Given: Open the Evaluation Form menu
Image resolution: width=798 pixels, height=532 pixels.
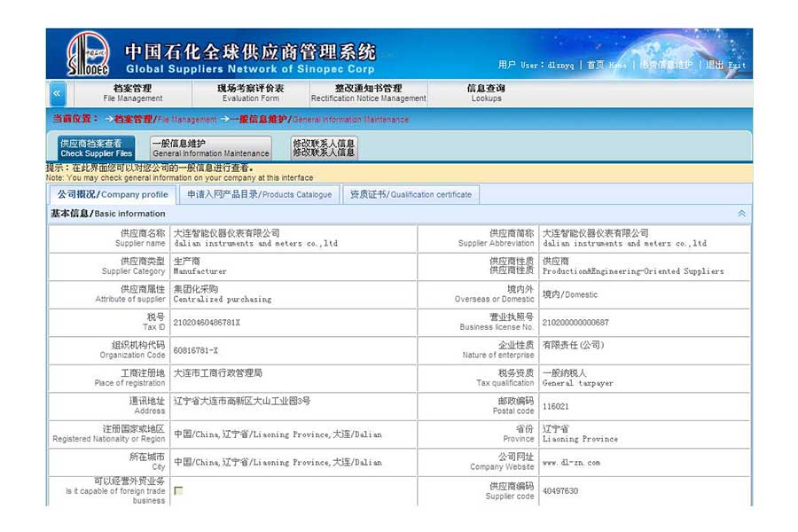Looking at the screenshot, I should pos(251,93).
